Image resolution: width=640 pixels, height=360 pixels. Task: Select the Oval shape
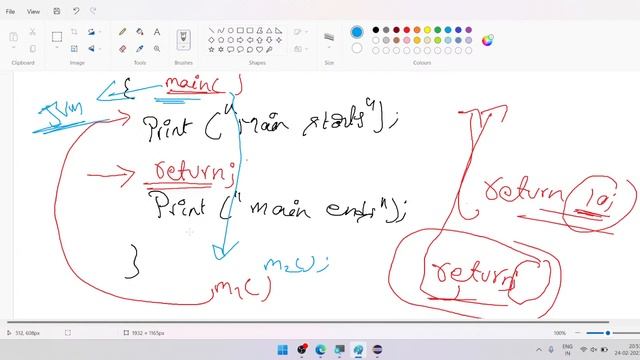pyautogui.click(x=231, y=31)
